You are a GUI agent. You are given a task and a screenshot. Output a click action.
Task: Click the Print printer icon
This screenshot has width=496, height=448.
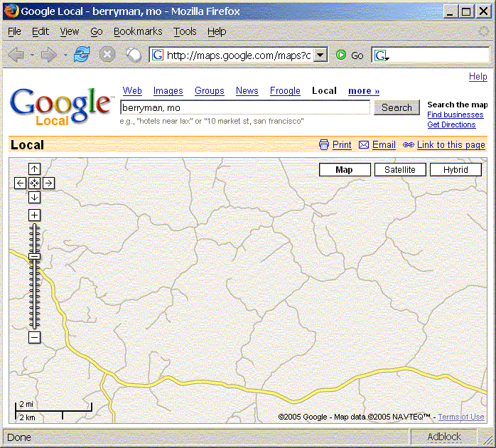tap(323, 144)
